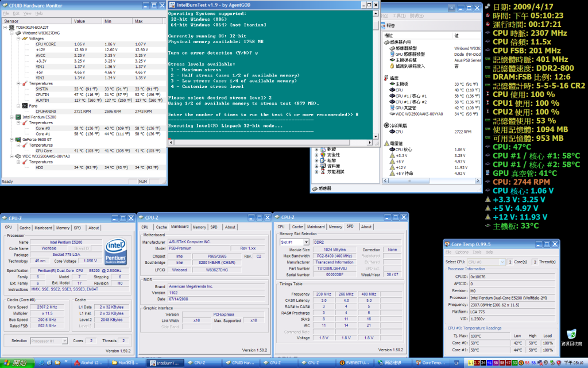
Task: Switch to the About tab in first CPU-Z
Action: click(x=94, y=228)
